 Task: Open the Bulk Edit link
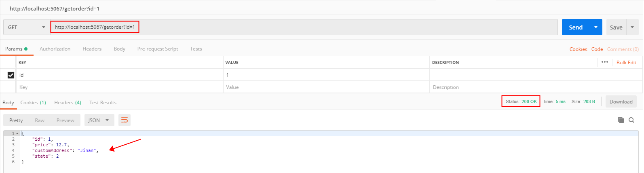[x=626, y=63]
